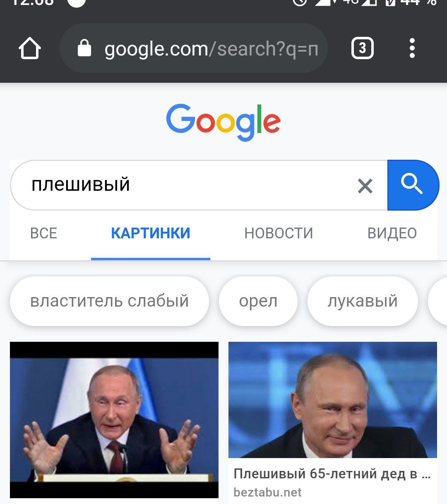Screen dimensions: 447x504
Task: Open the Плешивый 65-летний дед result title
Action: coord(332,473)
